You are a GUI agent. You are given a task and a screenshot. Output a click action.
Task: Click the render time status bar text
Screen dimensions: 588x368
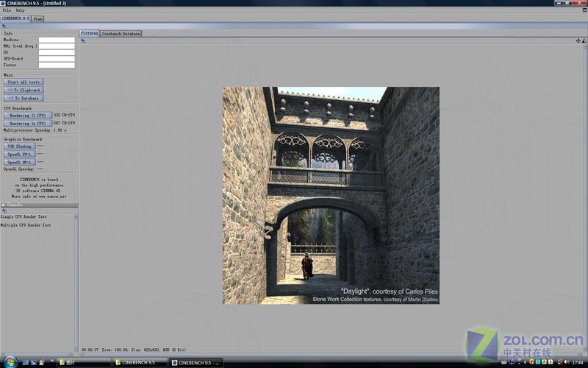coord(90,350)
